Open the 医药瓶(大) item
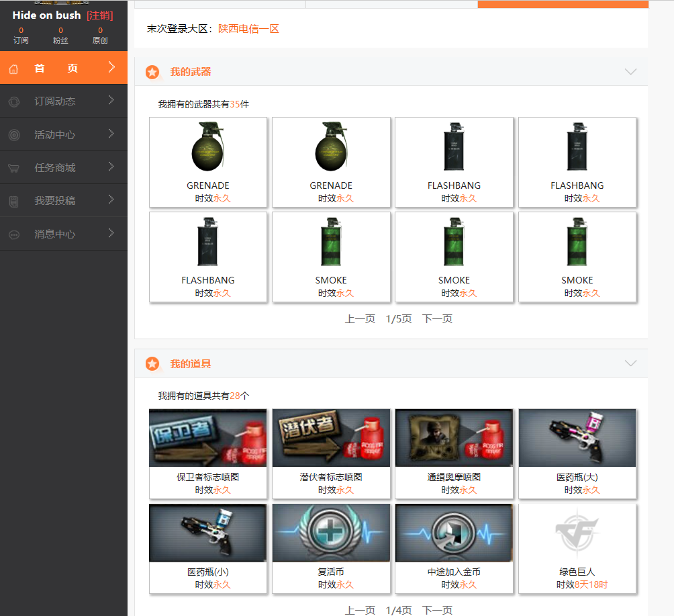This screenshot has width=674, height=616. [577, 454]
